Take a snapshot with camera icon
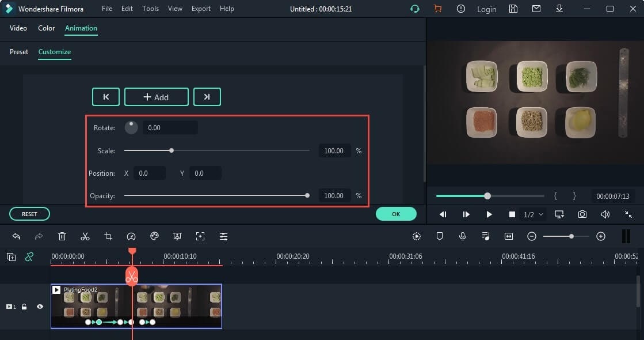 click(582, 214)
